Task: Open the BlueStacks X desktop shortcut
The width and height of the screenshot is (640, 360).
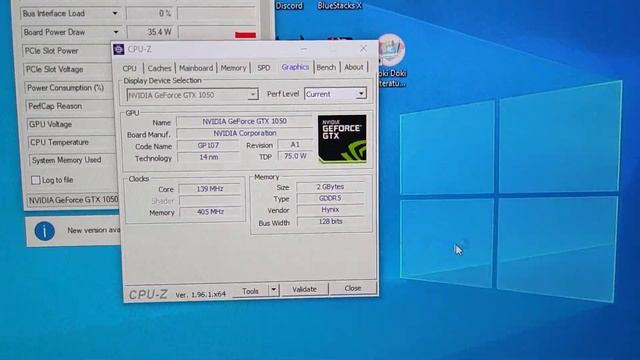Action: tap(340, 6)
